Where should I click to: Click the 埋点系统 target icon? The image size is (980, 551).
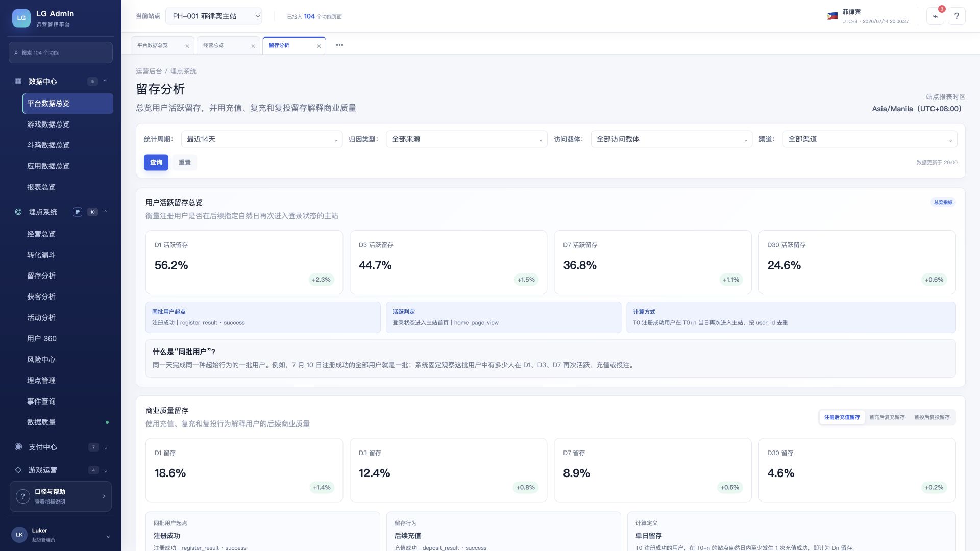click(x=18, y=212)
